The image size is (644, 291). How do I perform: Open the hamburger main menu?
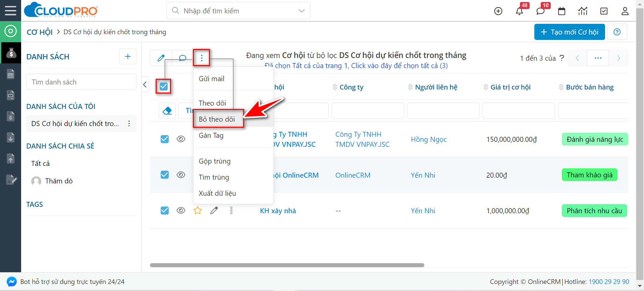point(10,11)
